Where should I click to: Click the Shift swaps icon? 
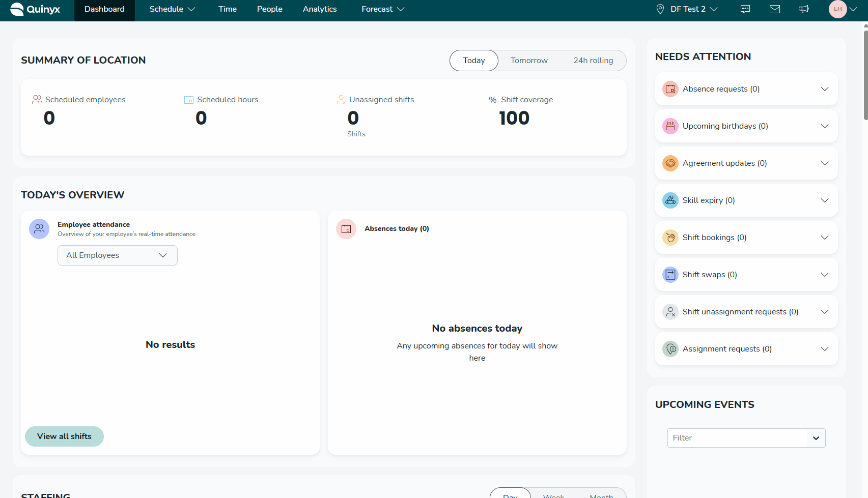point(670,275)
